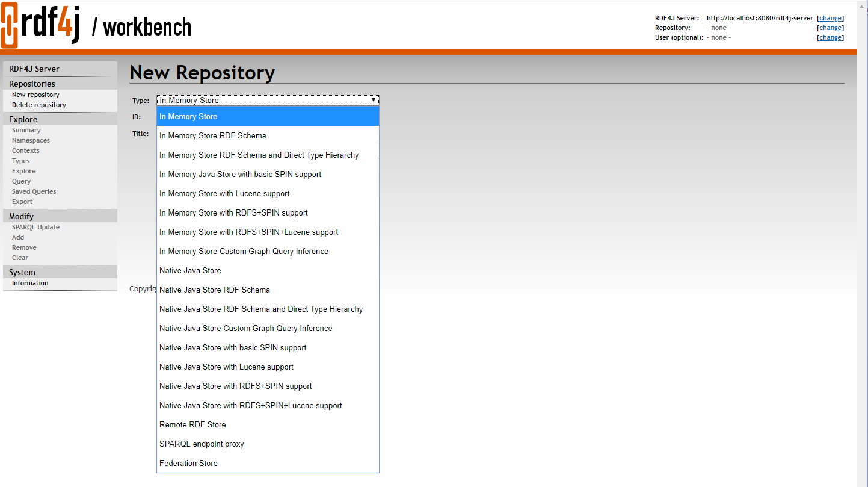Screen dimensions: 868x487
Task: Open Delete repository in sidebar
Action: pyautogui.click(x=39, y=105)
